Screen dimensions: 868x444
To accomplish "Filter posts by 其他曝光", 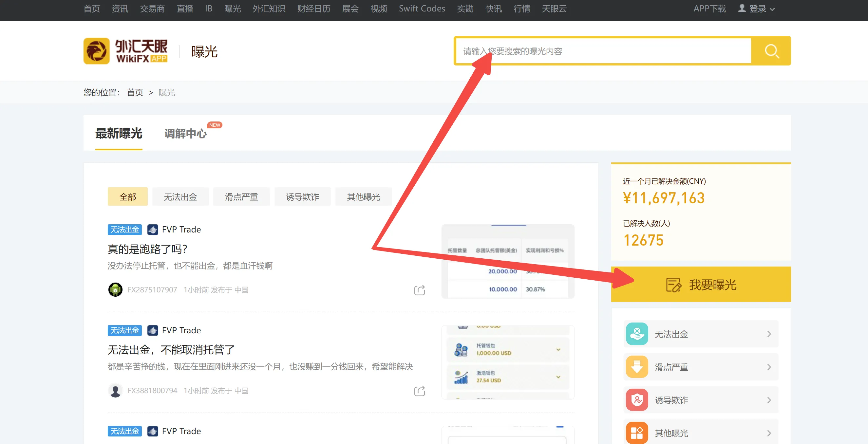I will pyautogui.click(x=364, y=197).
